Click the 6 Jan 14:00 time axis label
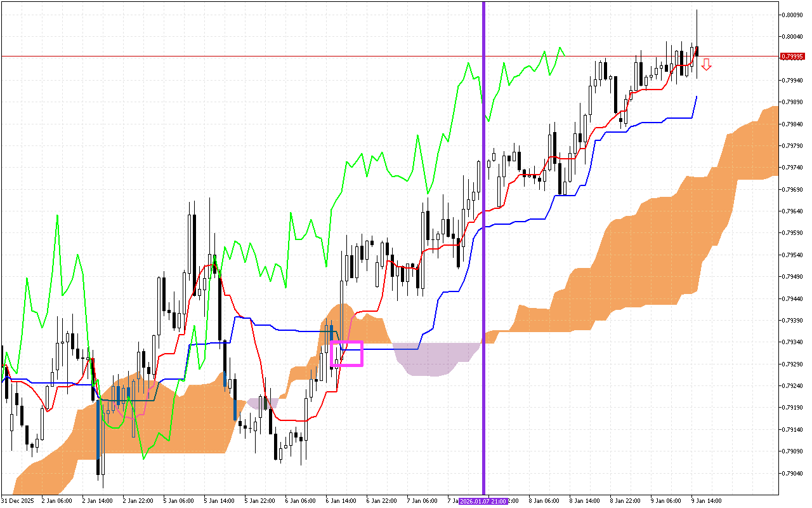Screen dimensions: 812x508 tap(339, 501)
